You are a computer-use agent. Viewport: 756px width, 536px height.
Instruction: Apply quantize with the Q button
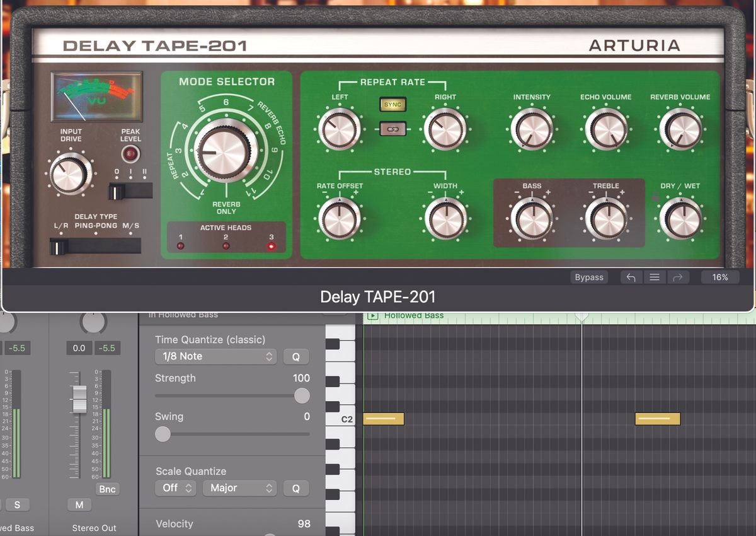coord(296,356)
